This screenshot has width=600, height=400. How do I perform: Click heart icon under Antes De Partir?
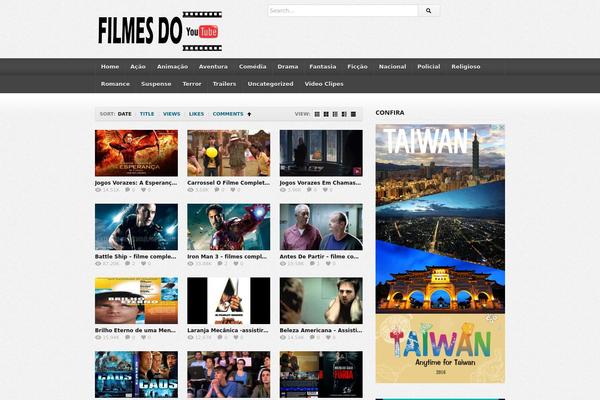(x=328, y=263)
